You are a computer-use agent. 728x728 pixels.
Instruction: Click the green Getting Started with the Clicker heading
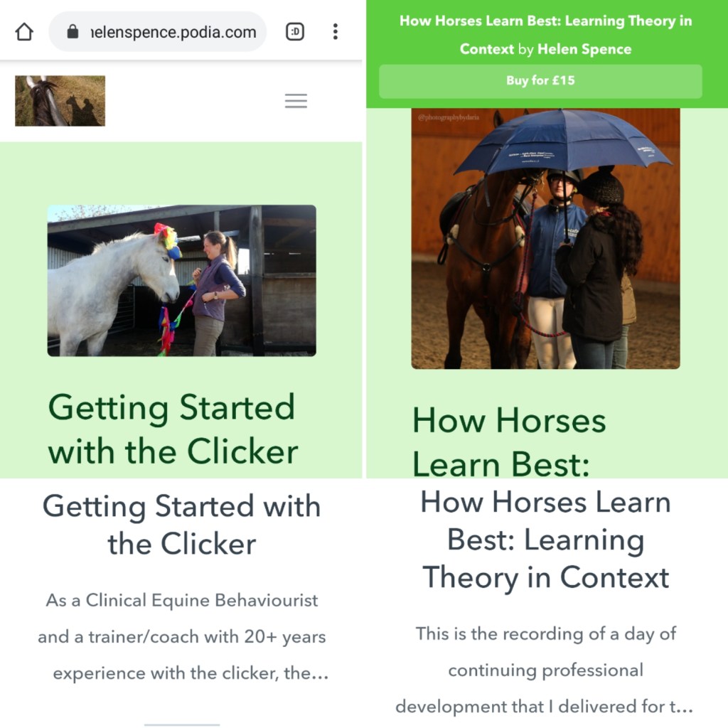point(173,429)
